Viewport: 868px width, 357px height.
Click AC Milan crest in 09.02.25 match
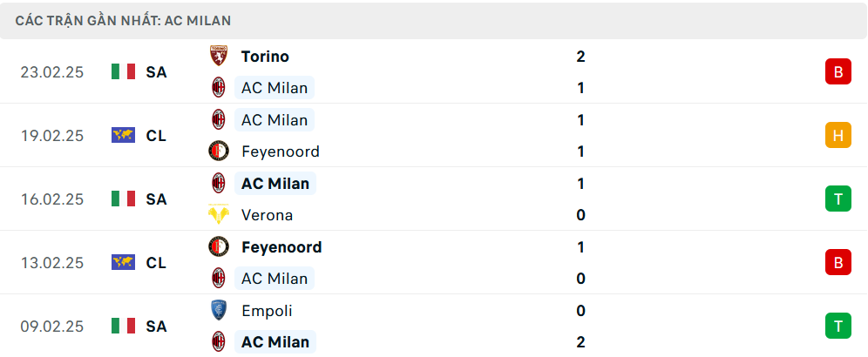[x=218, y=342]
